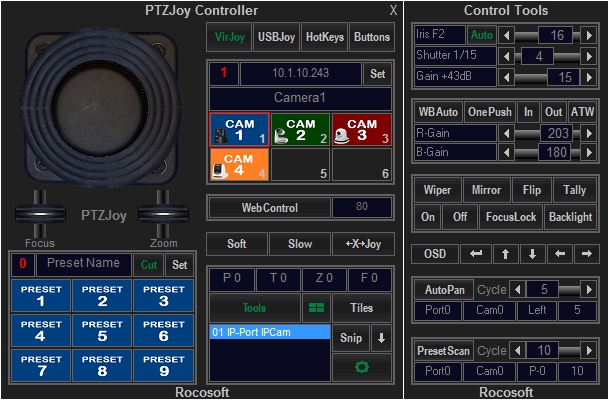Toggle the Mirror image option
Screen dimensions: 609x400
tap(486, 190)
